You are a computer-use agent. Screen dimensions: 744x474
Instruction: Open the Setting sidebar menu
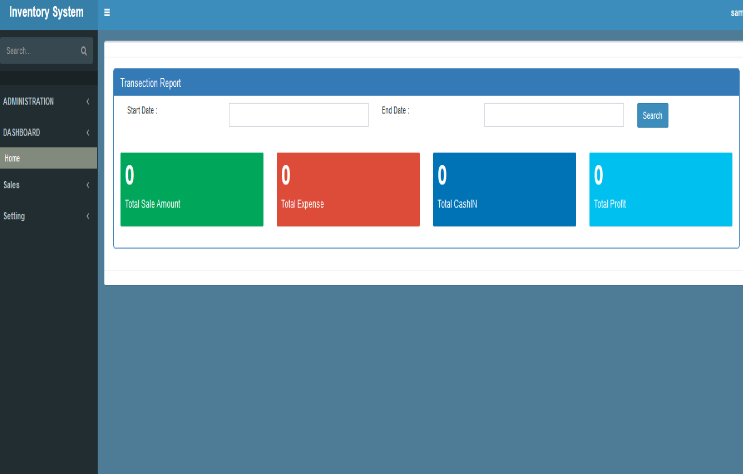[15, 216]
